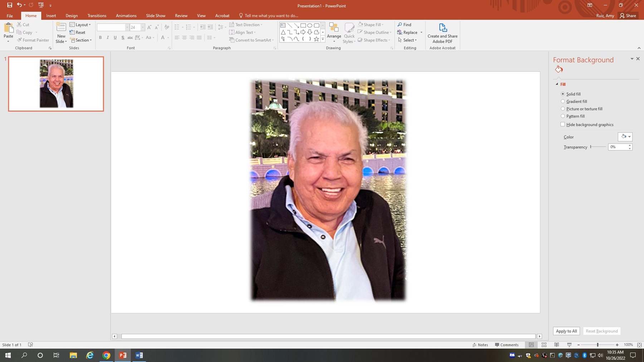This screenshot has height=362, width=644.
Task: Click Create and Share Adobe PDF
Action: pos(442,32)
